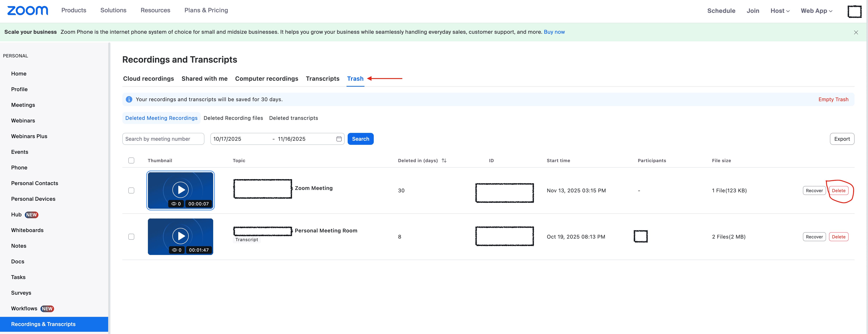Open the profile avatar at top right
Viewport: 868px width, 334px height.
854,11
